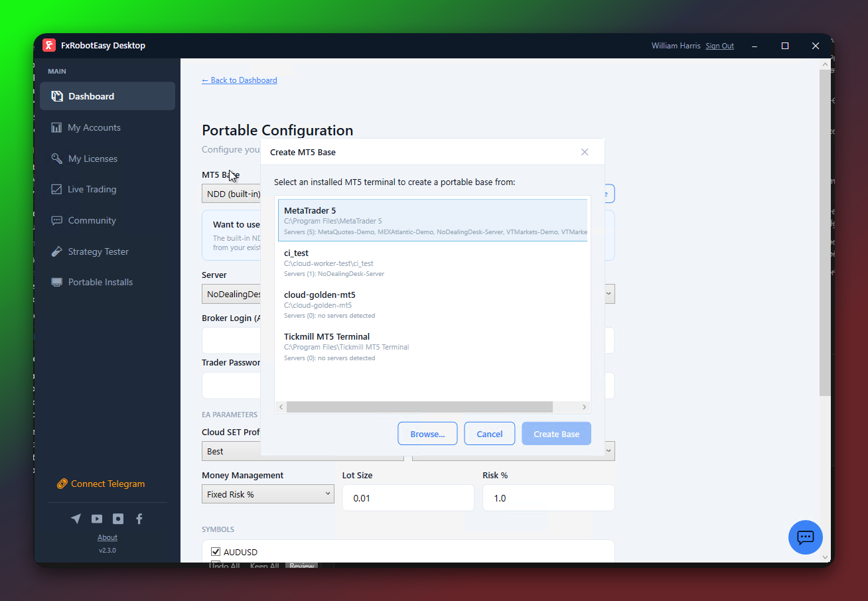Open the YouTube social icon
Screen dimensions: 868x601
[x=97, y=519]
